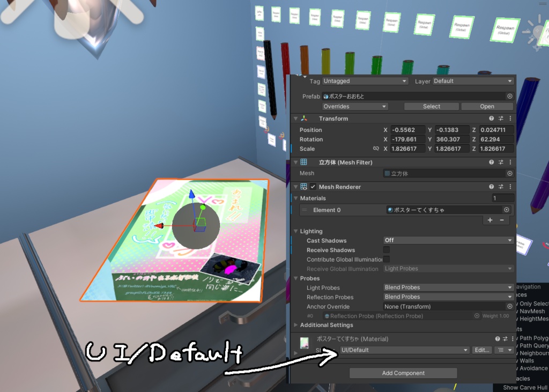Click the Materials size field showing 1
The image size is (549, 392).
coord(503,198)
